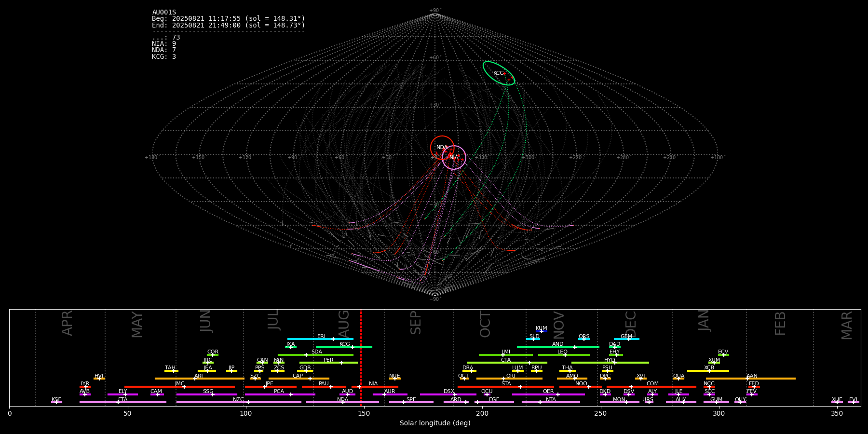Click the 150 tick on the solar longitude axis
Viewport: 868px width, 434px height.
pyautogui.click(x=364, y=413)
